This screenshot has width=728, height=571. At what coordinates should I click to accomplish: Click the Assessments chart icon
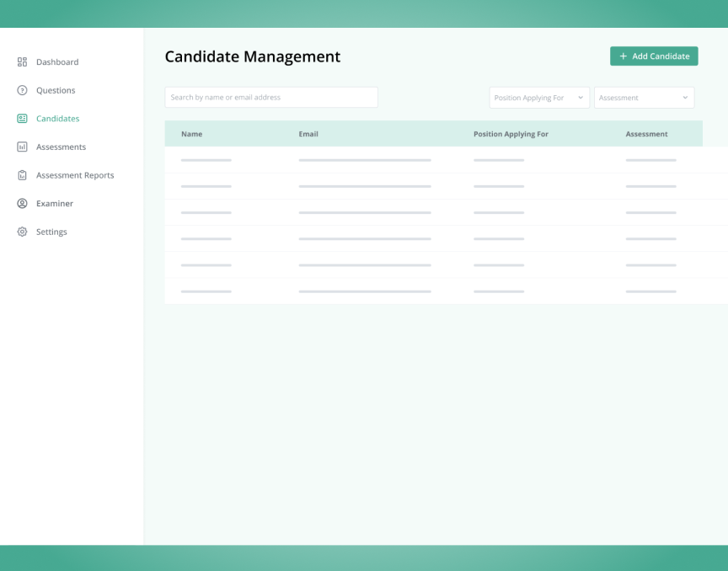[23, 147]
